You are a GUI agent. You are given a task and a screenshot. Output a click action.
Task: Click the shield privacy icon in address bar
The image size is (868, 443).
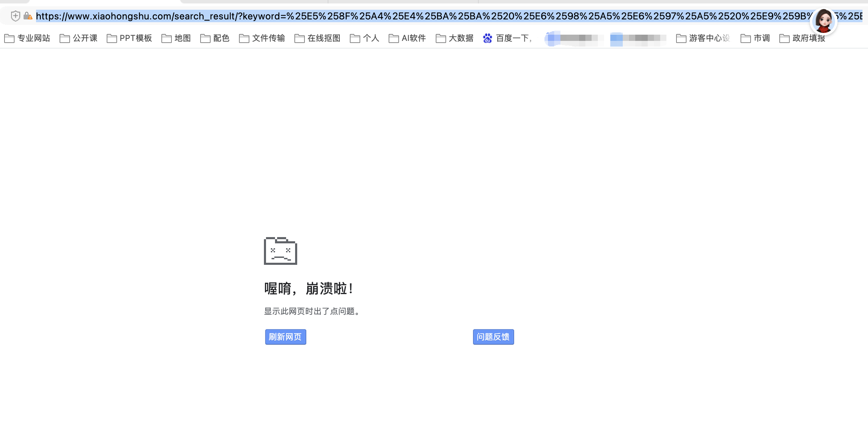pyautogui.click(x=15, y=16)
